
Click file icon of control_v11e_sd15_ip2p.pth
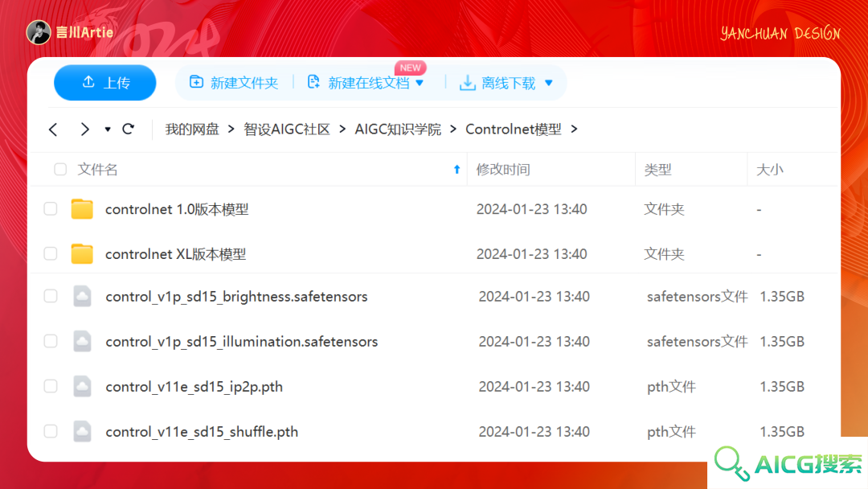click(83, 386)
